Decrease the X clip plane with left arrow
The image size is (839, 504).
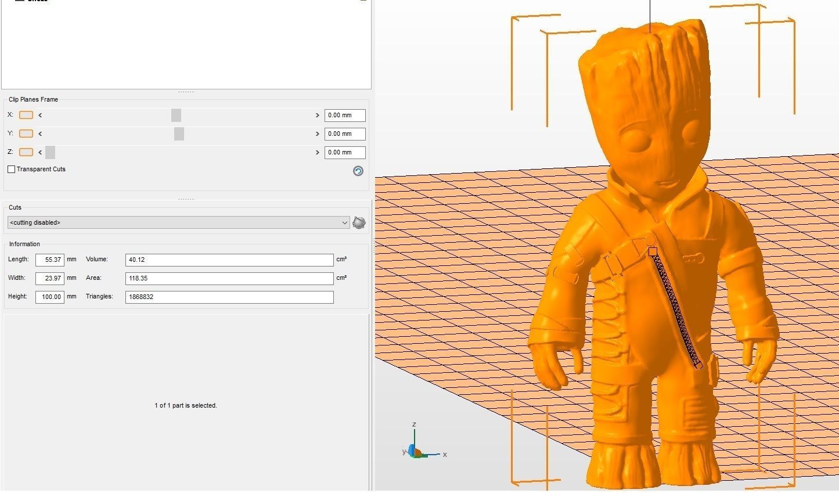click(x=40, y=115)
